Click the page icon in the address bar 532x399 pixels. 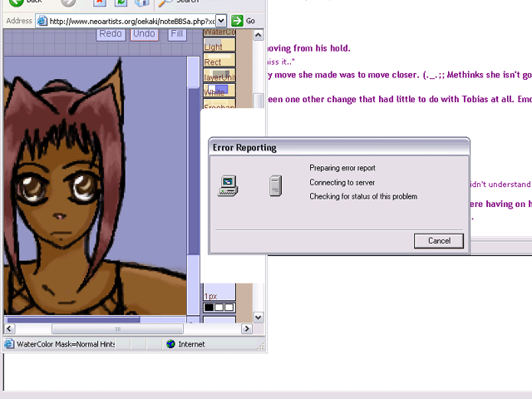[x=42, y=21]
